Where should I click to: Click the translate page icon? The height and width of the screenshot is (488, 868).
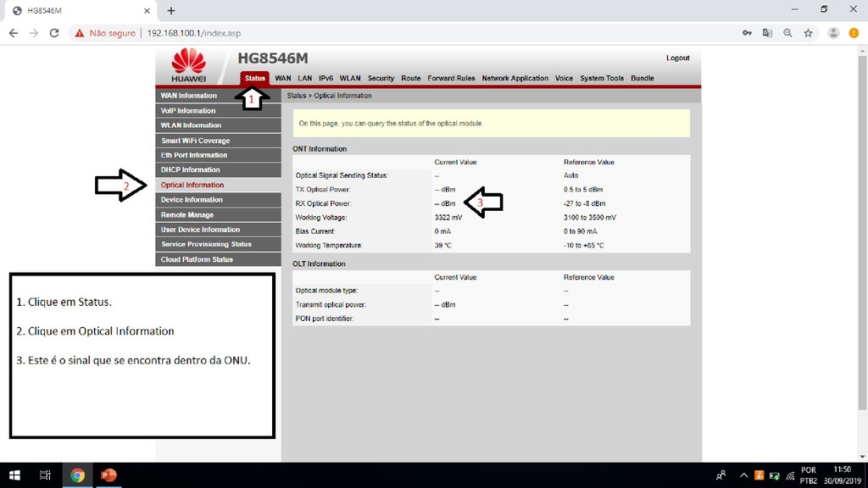coord(767,33)
